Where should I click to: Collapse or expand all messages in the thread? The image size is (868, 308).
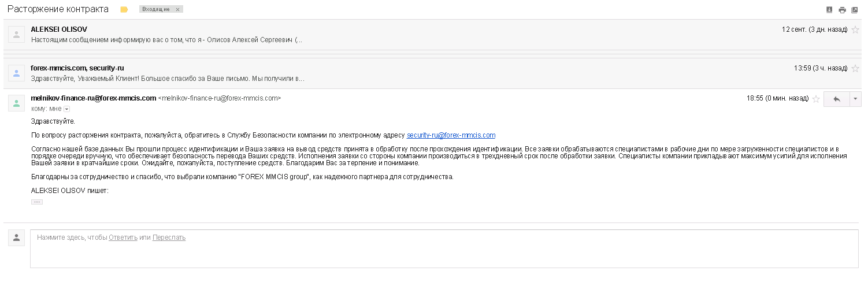830,10
